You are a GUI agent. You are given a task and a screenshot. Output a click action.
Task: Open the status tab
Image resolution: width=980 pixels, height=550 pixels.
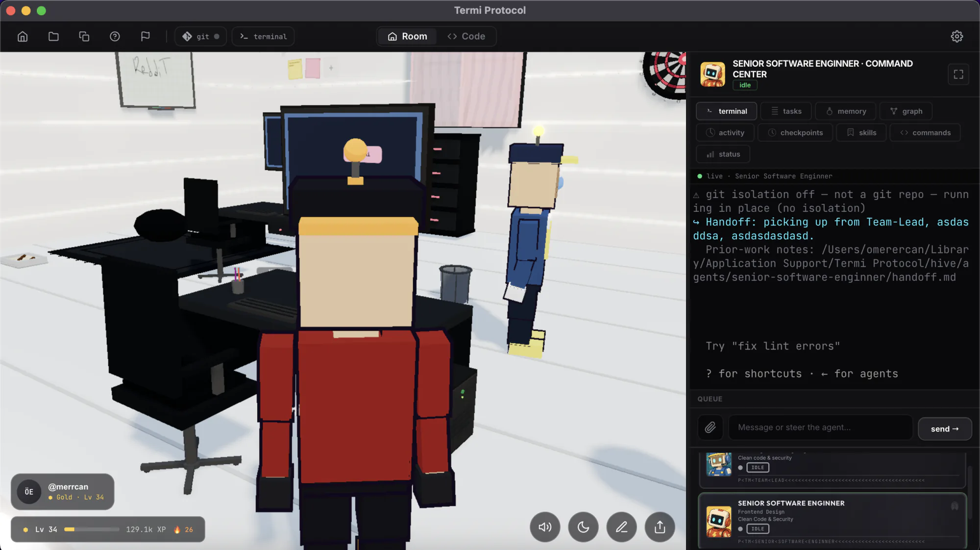[723, 154]
